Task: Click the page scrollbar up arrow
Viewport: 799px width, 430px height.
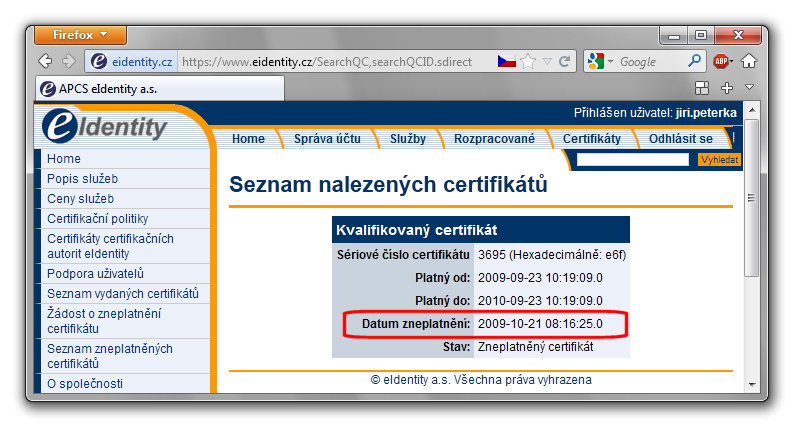Action: click(752, 110)
